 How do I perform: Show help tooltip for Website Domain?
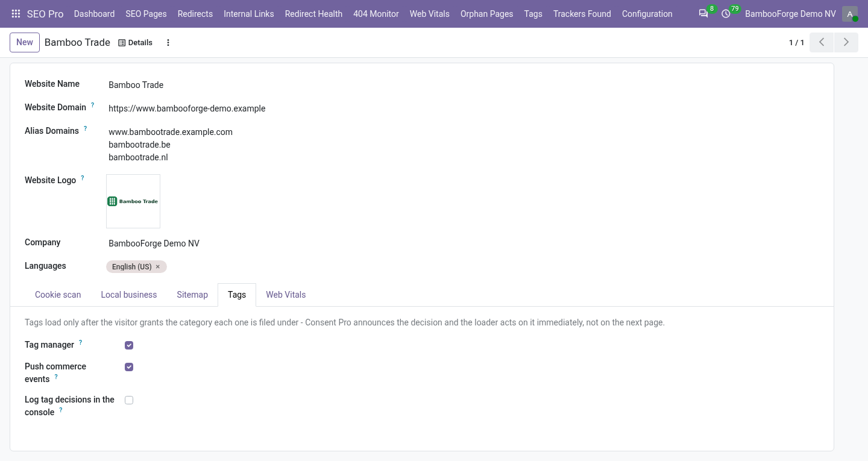(93, 105)
